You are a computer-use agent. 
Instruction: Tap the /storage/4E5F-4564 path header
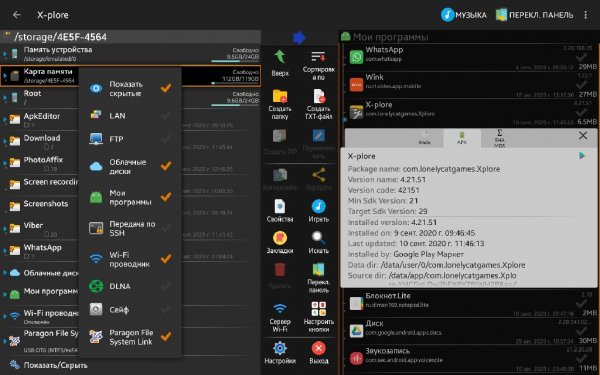pos(130,37)
